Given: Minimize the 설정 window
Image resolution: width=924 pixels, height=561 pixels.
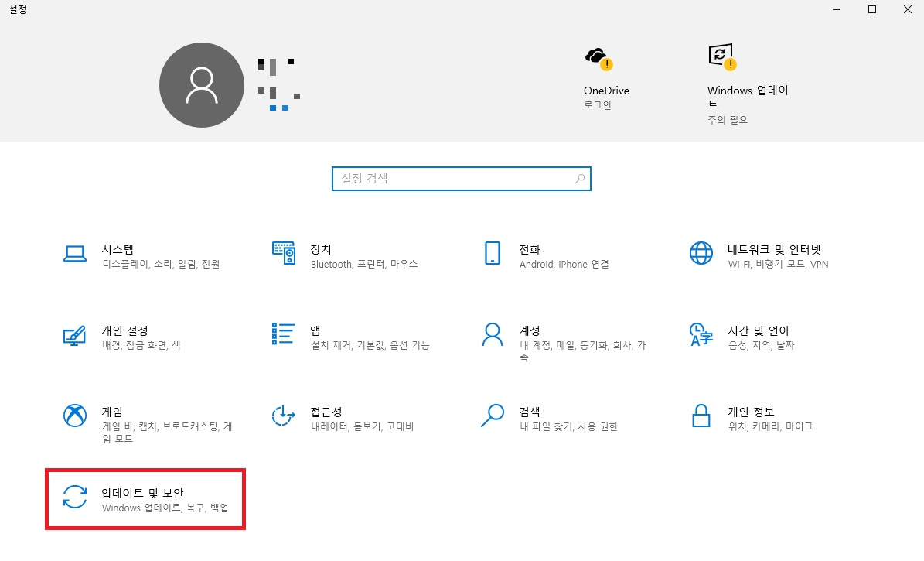Looking at the screenshot, I should (x=837, y=9).
